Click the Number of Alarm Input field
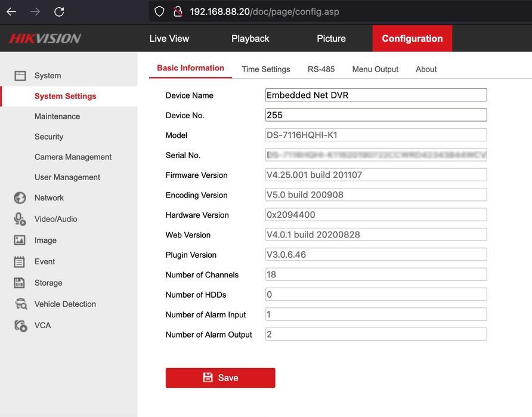Image resolution: width=532 pixels, height=417 pixels. coord(376,314)
